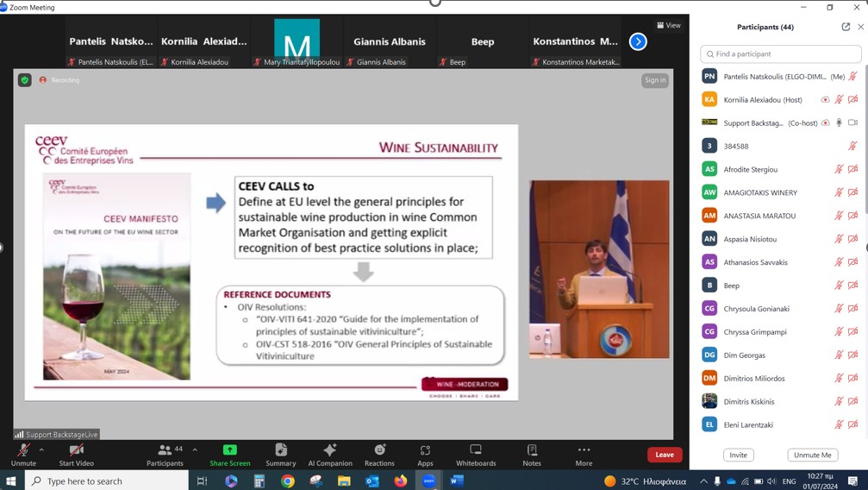Select ANASTASIA MARATOU participant row

coord(781,216)
